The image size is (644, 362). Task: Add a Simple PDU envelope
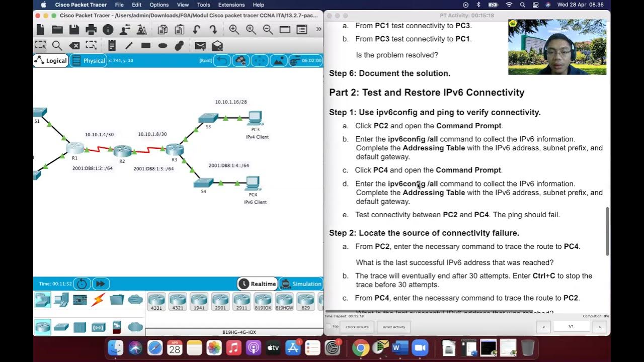(200, 46)
